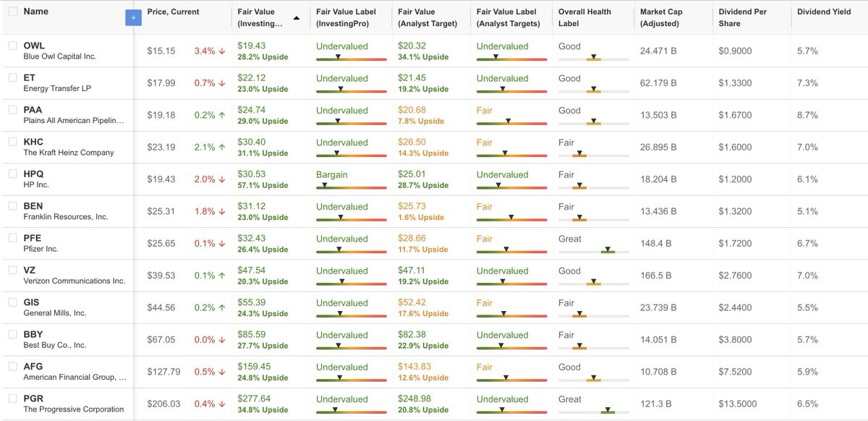Sort by Price, Current column header
Viewport: 868px width, 421px height.
[173, 12]
